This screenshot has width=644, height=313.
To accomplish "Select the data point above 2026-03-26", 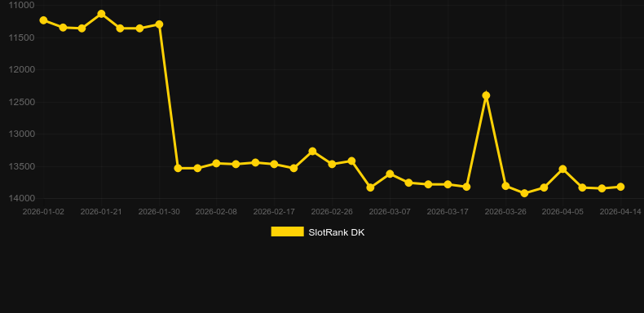I will [x=505, y=186].
